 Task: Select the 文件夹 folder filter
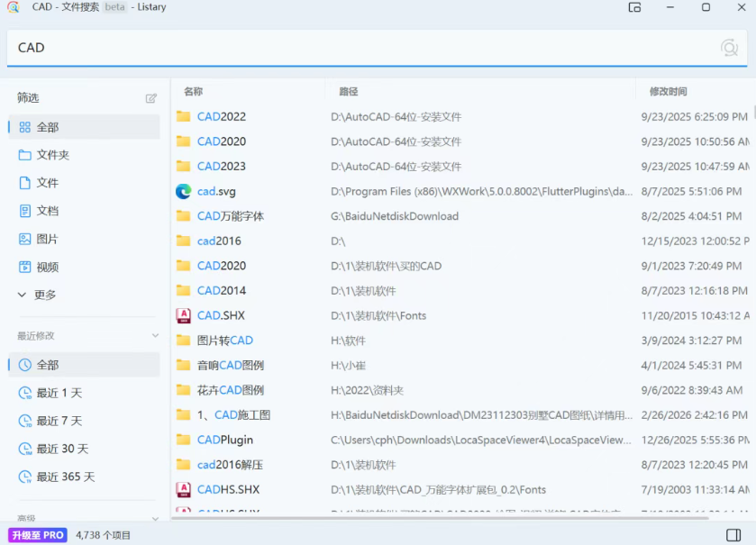coord(52,155)
